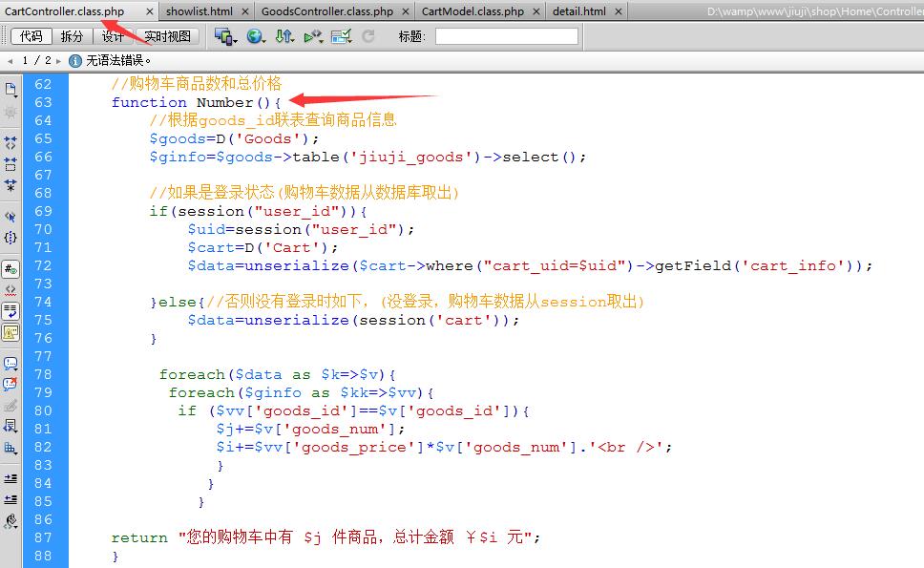Open Documents icon in coding toolbar

[10, 90]
